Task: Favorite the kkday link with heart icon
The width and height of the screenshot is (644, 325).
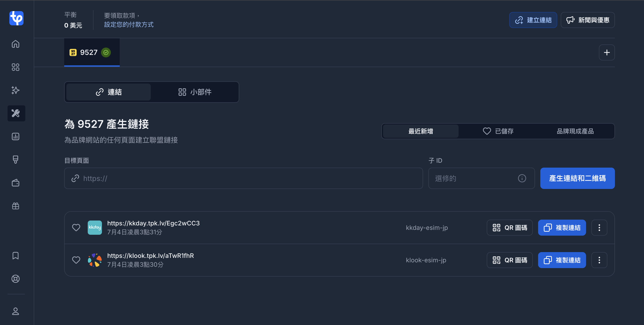Action: pos(76,227)
